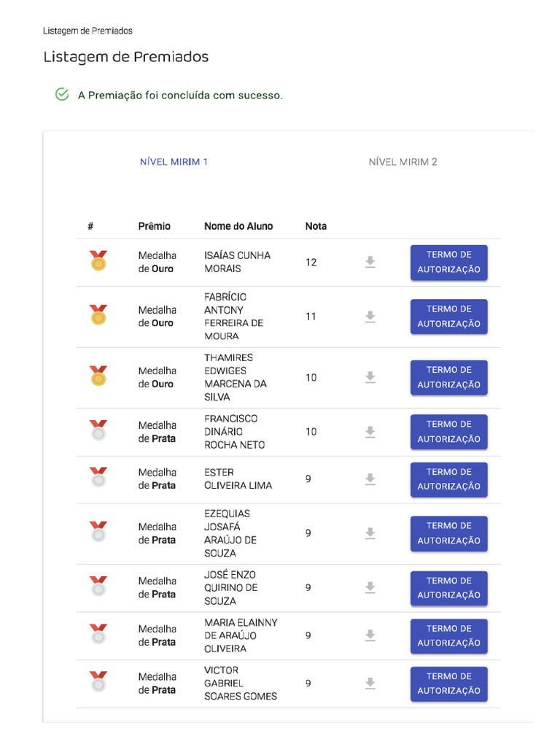Image resolution: width=560 pixels, height=747 pixels.
Task: Click the green success checkmark icon
Action: coord(62,95)
